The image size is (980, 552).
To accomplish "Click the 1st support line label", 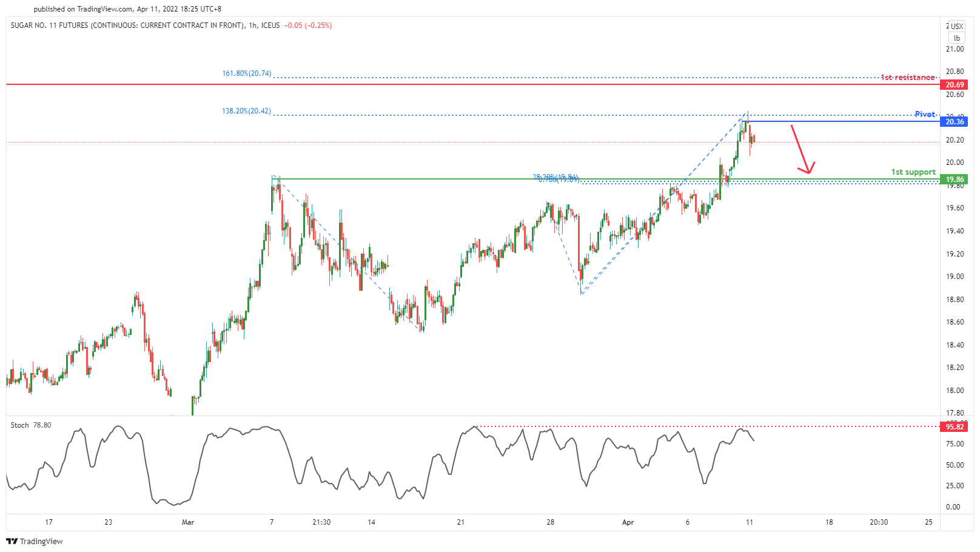I will 913,172.
